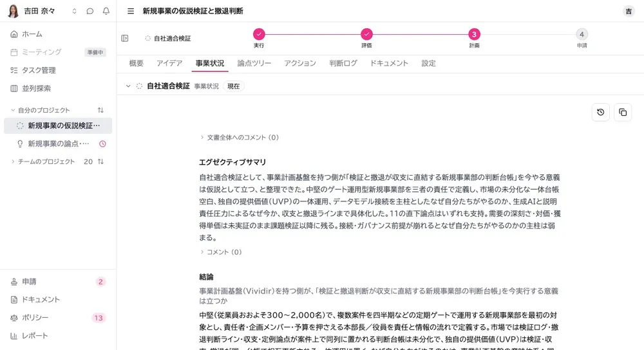The image size is (644, 350).
Task: Click the 現在 status pill
Action: tap(233, 86)
